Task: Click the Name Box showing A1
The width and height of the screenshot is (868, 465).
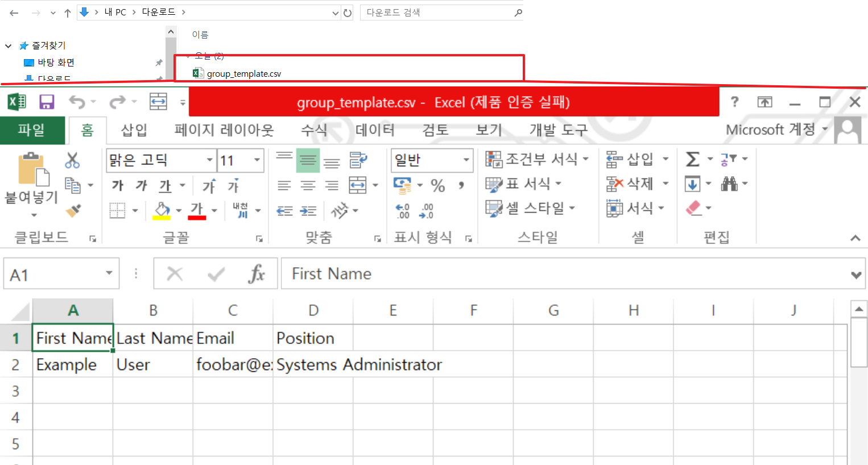Action: [61, 274]
